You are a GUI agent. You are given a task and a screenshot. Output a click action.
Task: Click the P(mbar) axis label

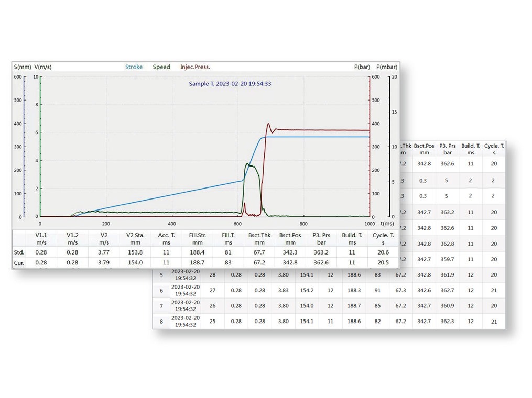click(x=387, y=67)
